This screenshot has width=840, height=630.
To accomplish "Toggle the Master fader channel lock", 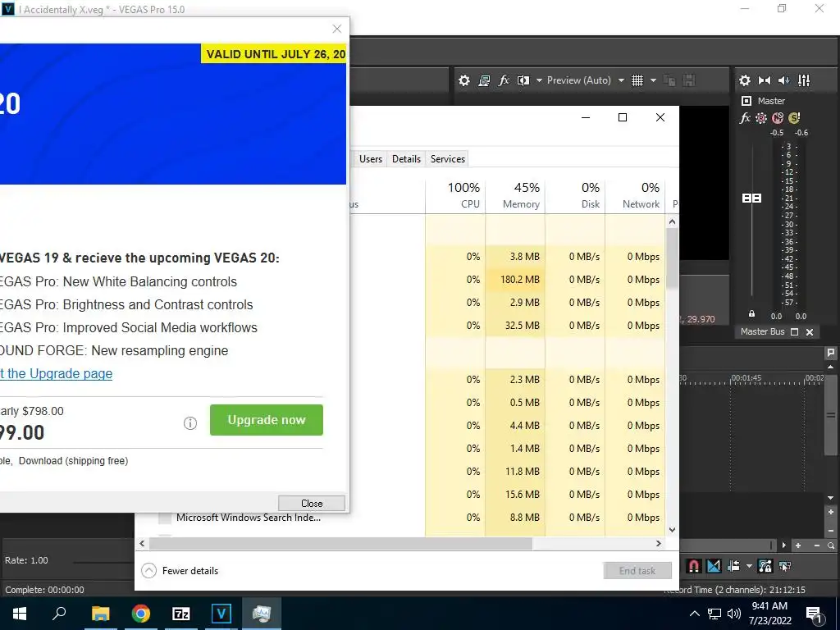I will [x=751, y=314].
